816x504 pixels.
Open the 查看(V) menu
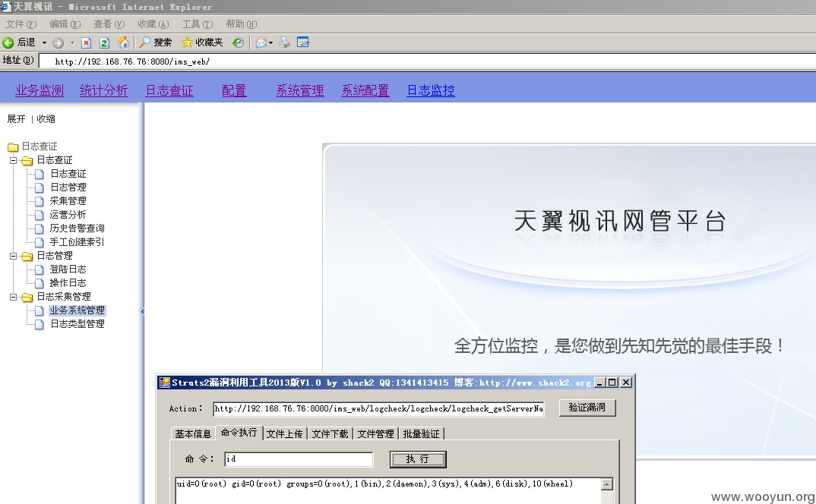point(109,24)
